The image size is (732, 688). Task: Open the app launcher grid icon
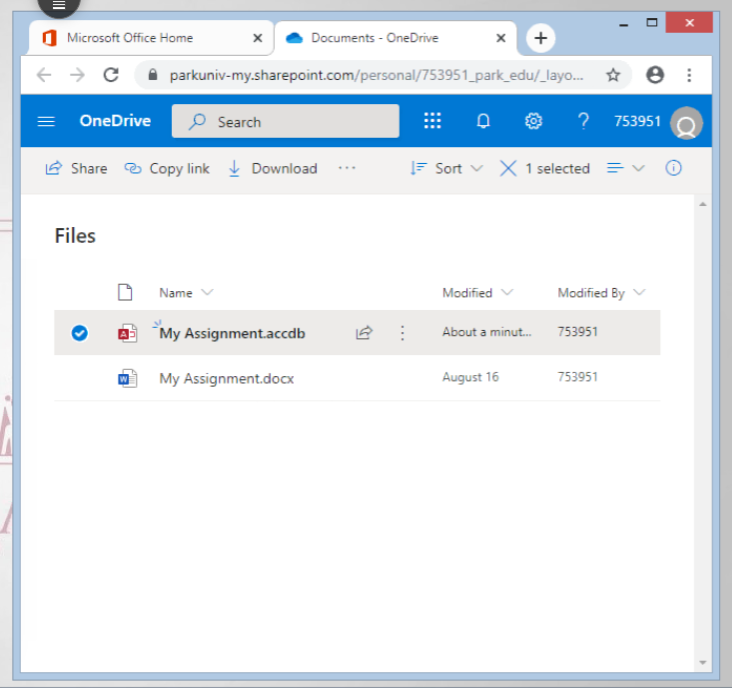[432, 121]
